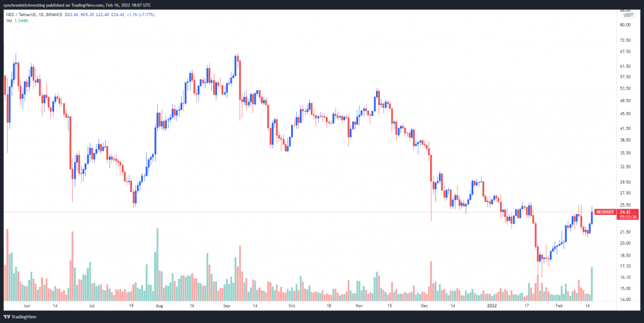This screenshot has height=323, width=644.
Task: Select the Aug label on the time axis
Action: click(160, 306)
